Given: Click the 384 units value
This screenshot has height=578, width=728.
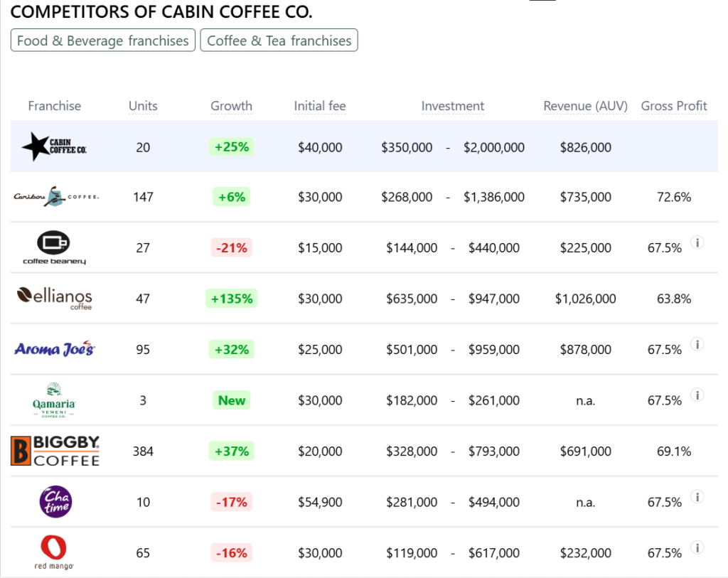Looking at the screenshot, I should pyautogui.click(x=143, y=451).
